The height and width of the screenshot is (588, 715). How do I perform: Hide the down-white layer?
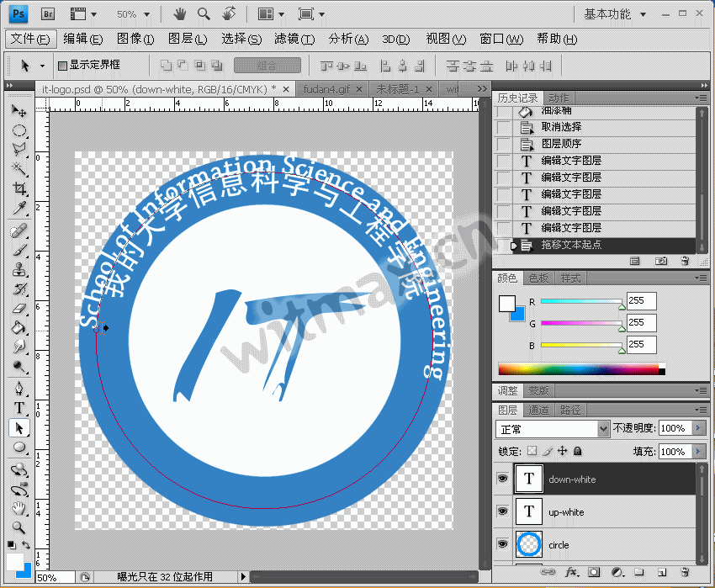click(502, 479)
